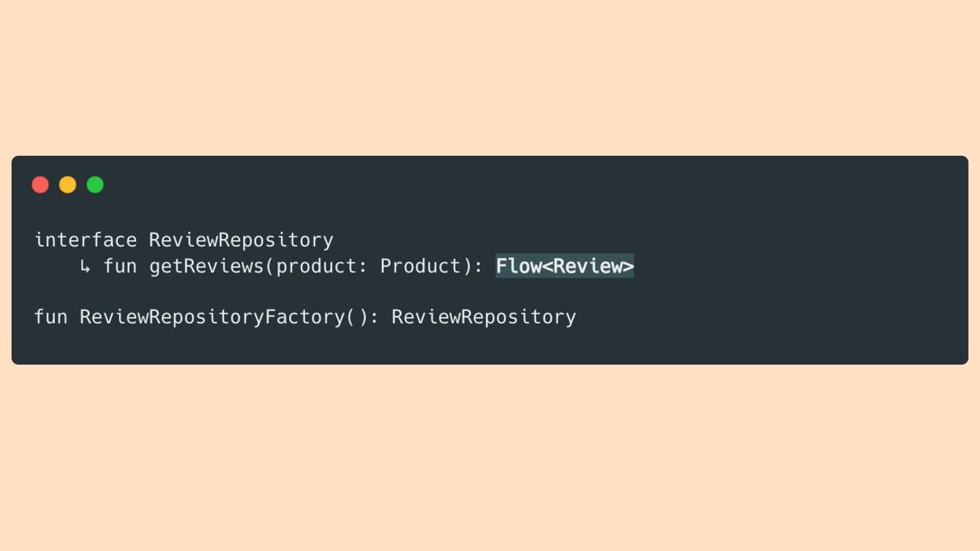
Task: Click ReviewRepository return type on last line
Action: [x=483, y=317]
